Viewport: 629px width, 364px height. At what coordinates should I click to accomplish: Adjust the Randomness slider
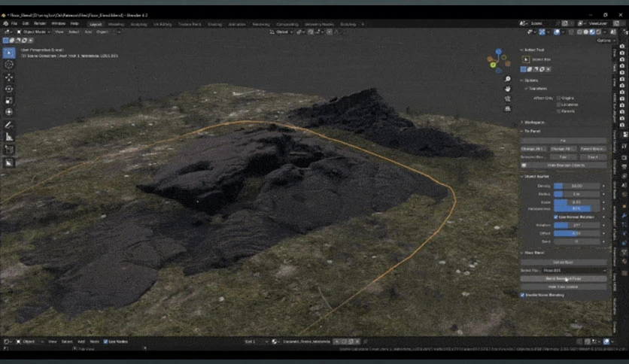(x=577, y=209)
